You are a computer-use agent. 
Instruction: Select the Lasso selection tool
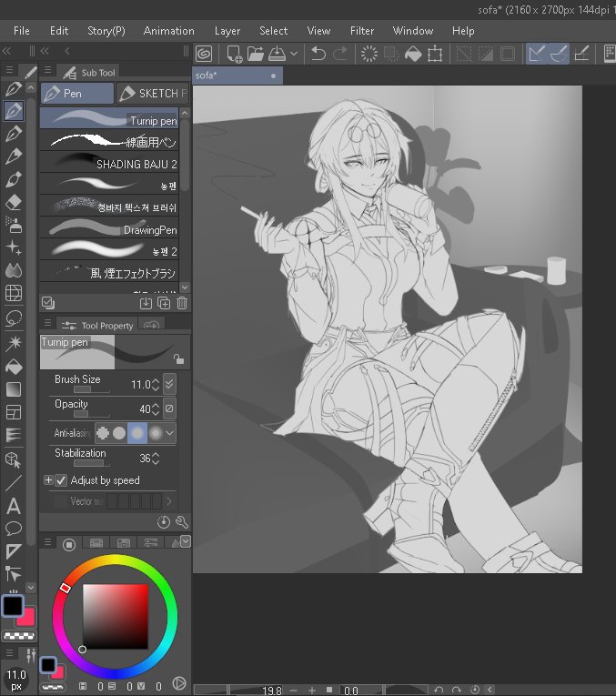14,318
